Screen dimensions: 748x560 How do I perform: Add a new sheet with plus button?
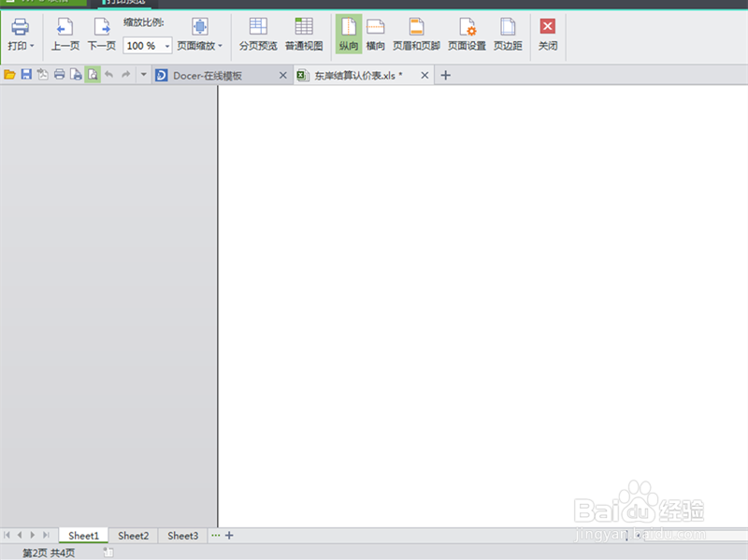(x=229, y=535)
